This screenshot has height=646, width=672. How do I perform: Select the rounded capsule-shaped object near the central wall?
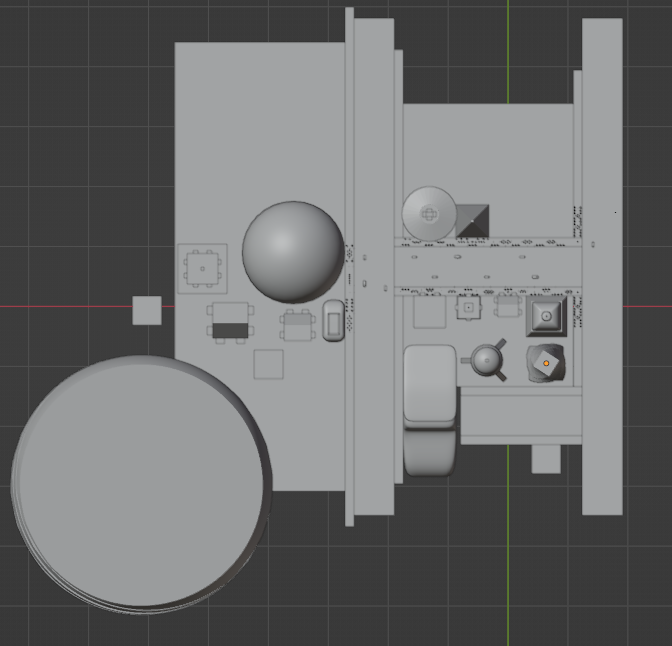[x=333, y=321]
